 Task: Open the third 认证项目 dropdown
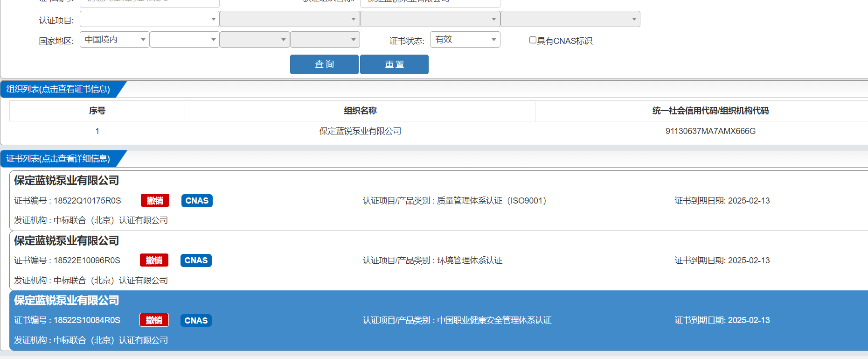(x=430, y=19)
